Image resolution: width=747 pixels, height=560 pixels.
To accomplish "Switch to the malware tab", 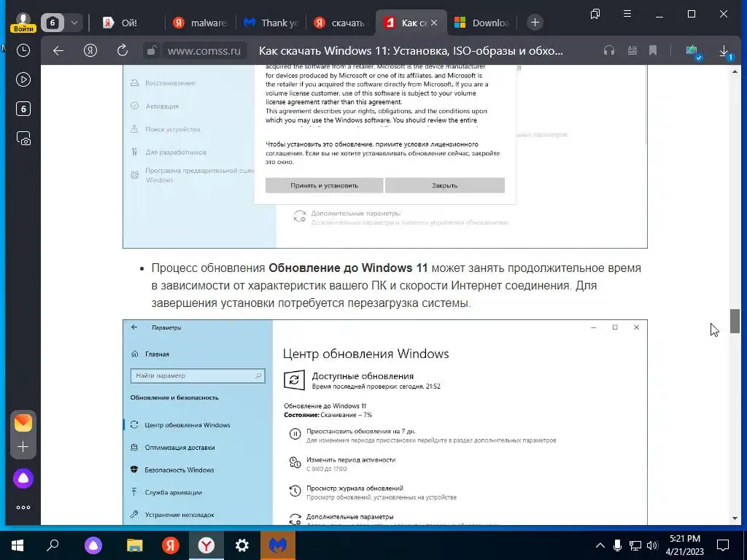I will click(200, 23).
